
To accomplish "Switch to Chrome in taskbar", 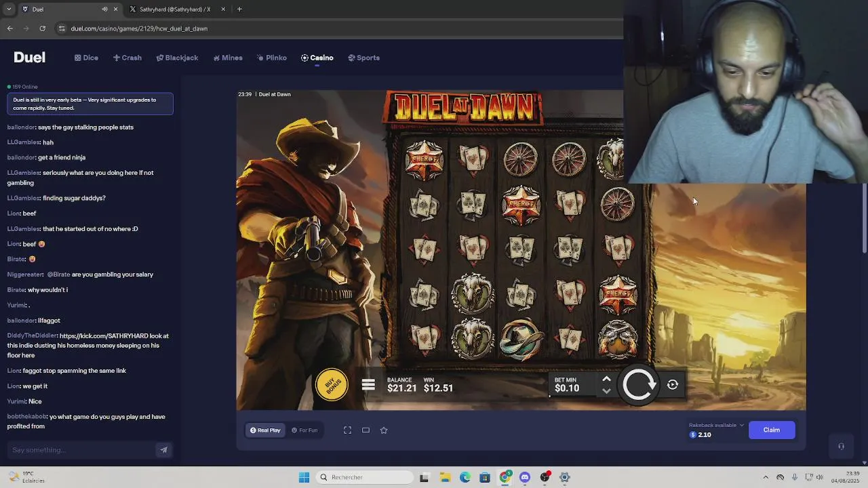I will (x=505, y=477).
